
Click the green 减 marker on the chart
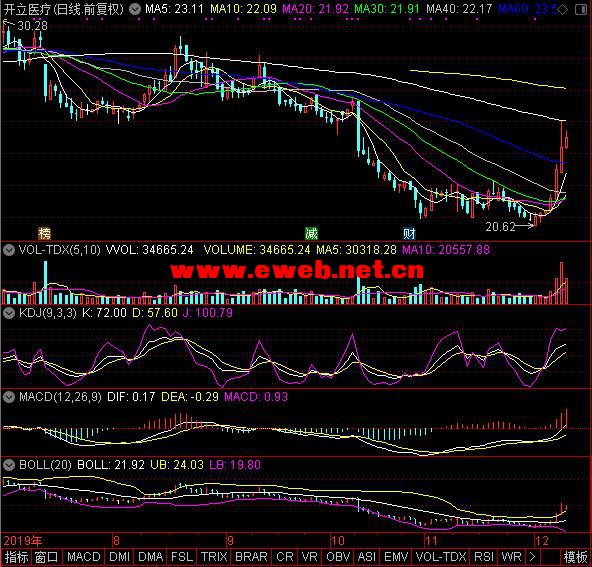coord(311,234)
